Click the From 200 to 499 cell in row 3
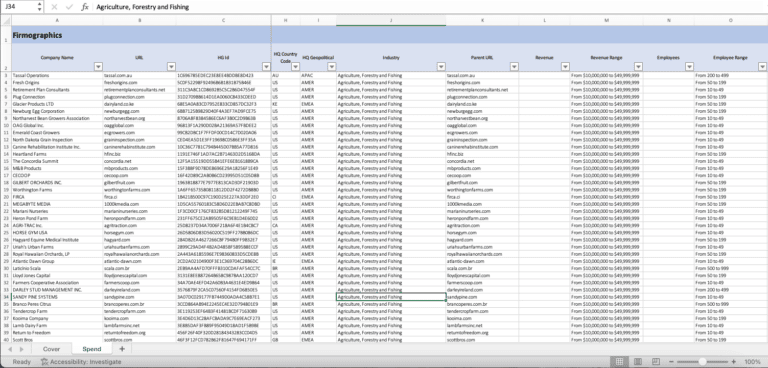This screenshot has height=368, width=768. pyautogui.click(x=731, y=75)
